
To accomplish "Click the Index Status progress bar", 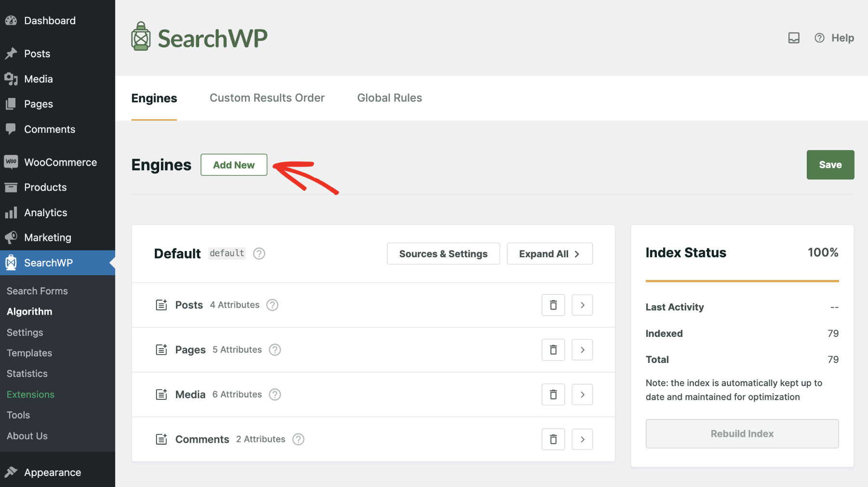I will coord(742,281).
